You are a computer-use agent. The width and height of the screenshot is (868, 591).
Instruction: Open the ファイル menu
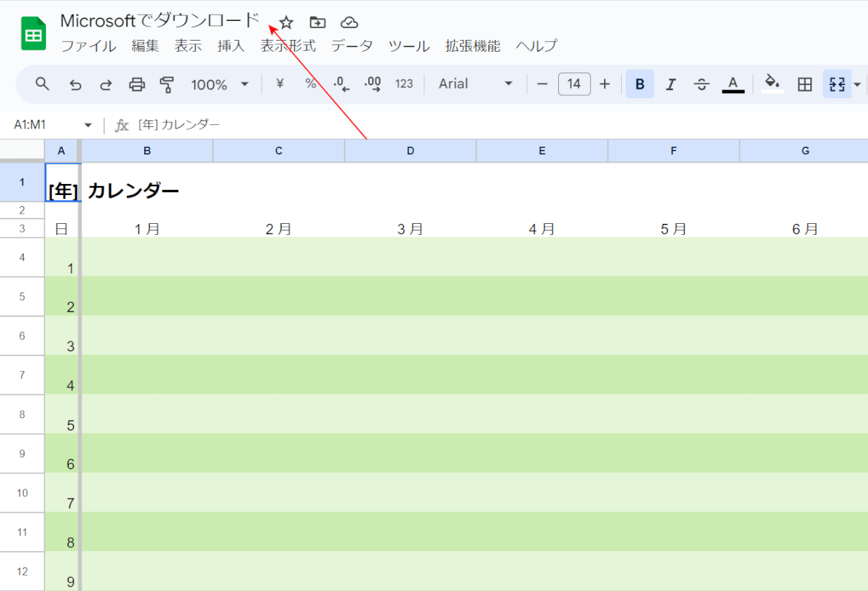(x=88, y=46)
